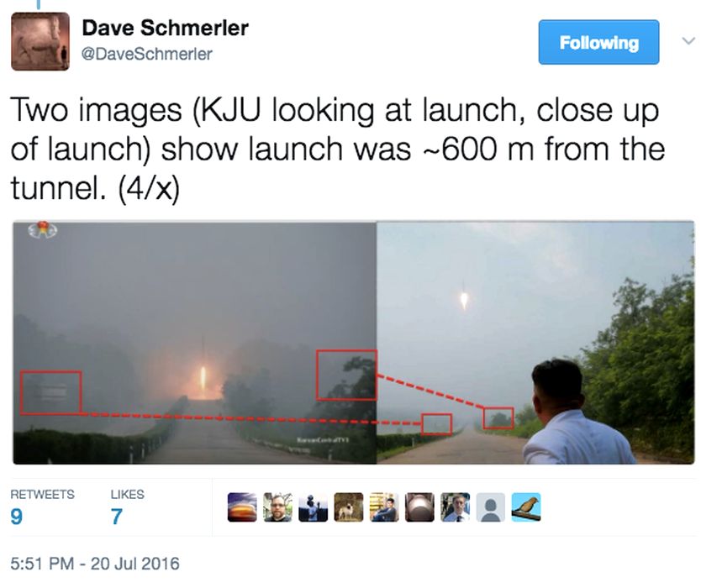Click the Dave Schmerler display name
The image size is (722, 588).
tap(166, 28)
